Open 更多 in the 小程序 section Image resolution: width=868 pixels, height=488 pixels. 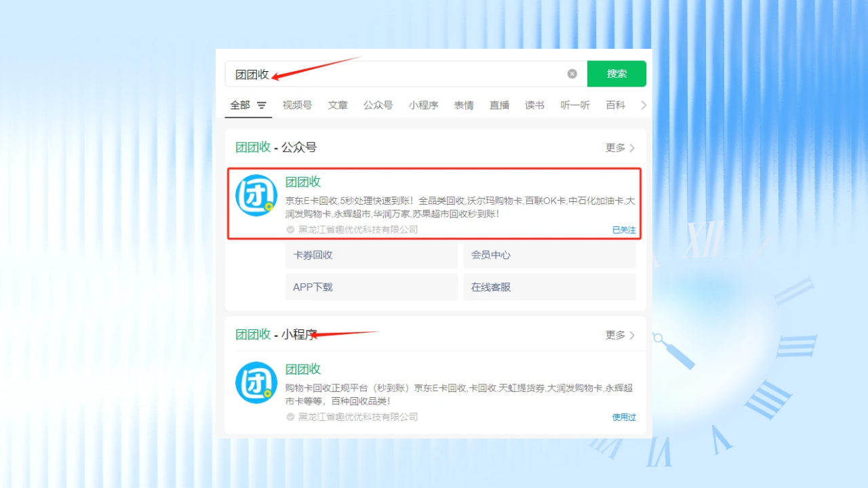pos(620,335)
